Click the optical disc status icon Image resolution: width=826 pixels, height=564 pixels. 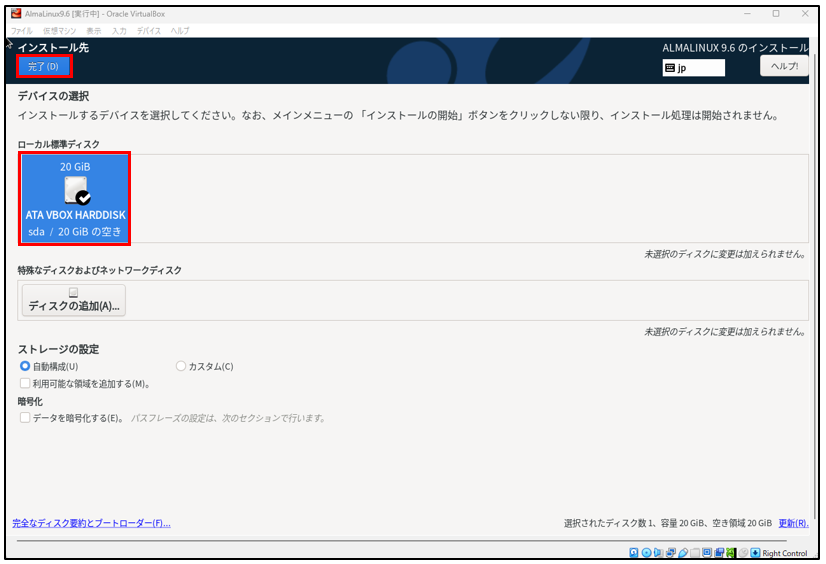coord(647,553)
